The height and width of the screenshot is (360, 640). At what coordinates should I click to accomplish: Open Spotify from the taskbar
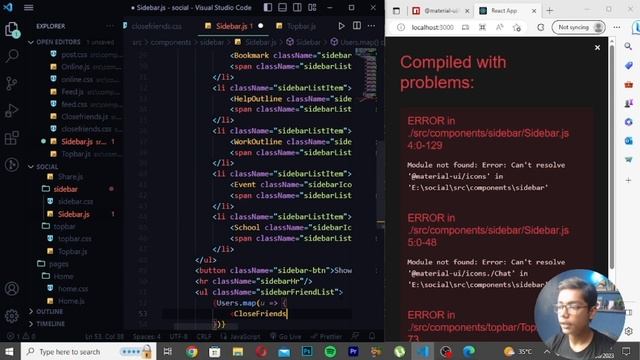point(330,351)
